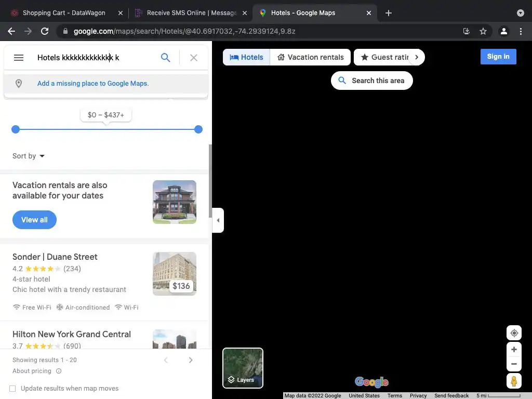
Task: Click the middle of the price slider track
Action: point(107,129)
